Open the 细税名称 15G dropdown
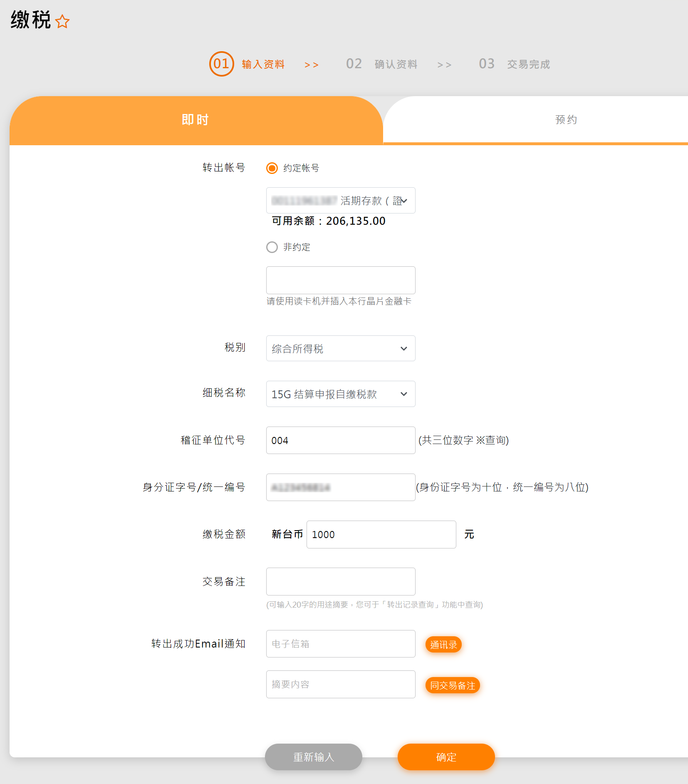 tap(340, 394)
